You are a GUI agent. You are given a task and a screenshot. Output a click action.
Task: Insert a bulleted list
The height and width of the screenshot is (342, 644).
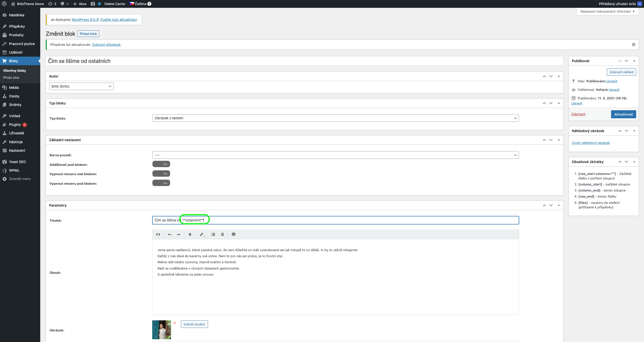[213, 234]
